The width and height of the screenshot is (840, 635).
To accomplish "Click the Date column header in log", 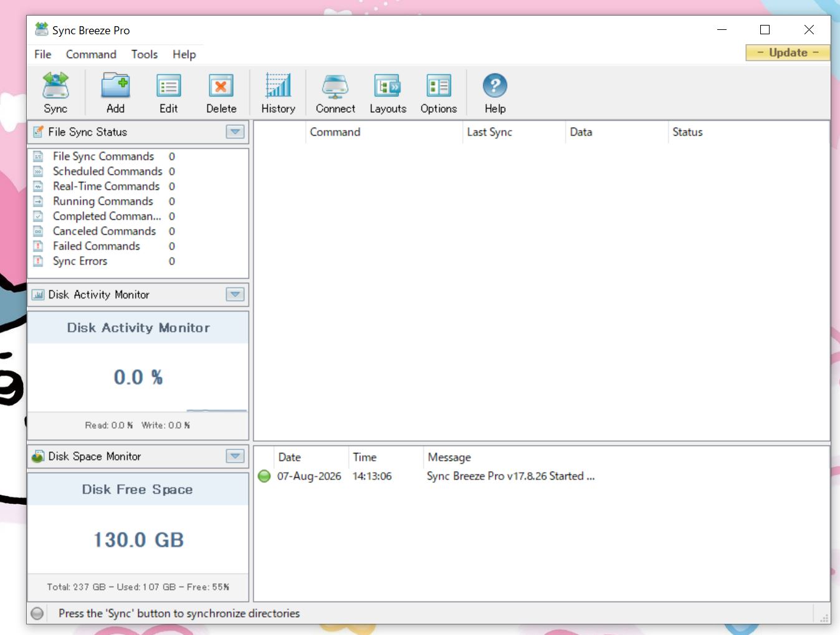I will (310, 457).
